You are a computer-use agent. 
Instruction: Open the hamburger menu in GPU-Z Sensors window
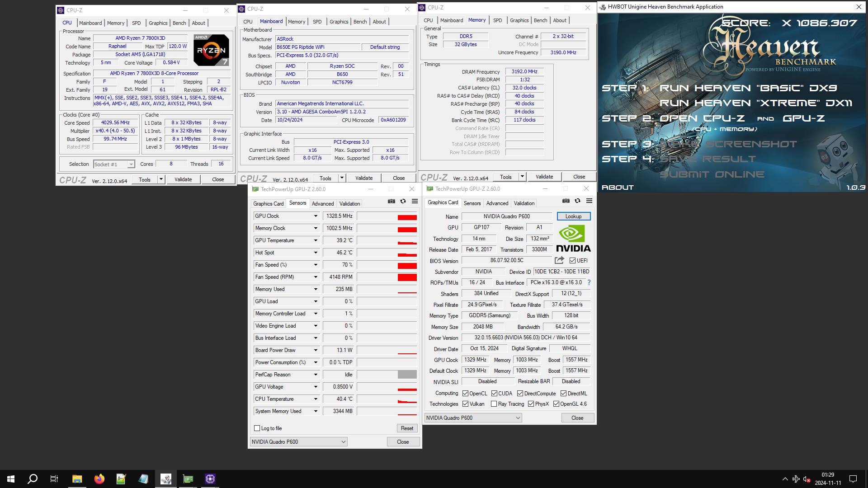pos(415,202)
